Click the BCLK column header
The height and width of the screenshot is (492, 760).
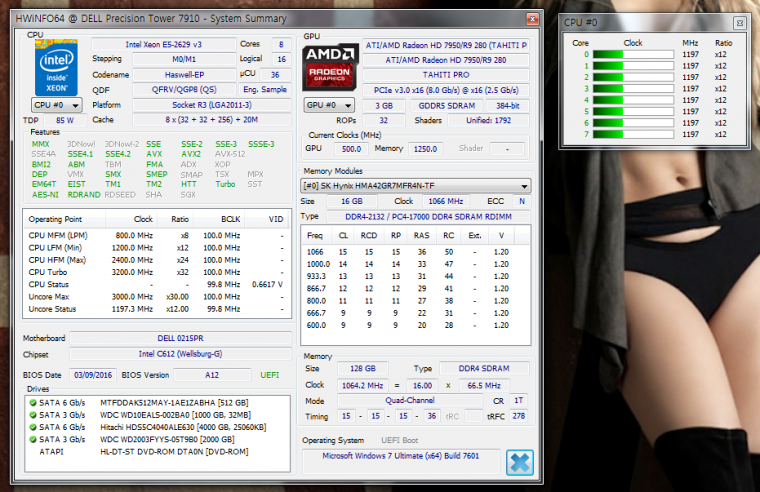pyautogui.click(x=219, y=219)
